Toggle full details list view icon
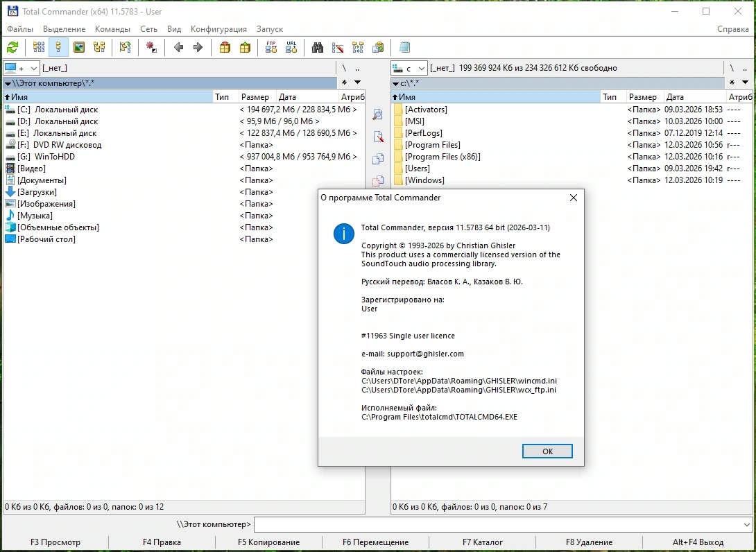The image size is (756, 552). click(x=58, y=47)
